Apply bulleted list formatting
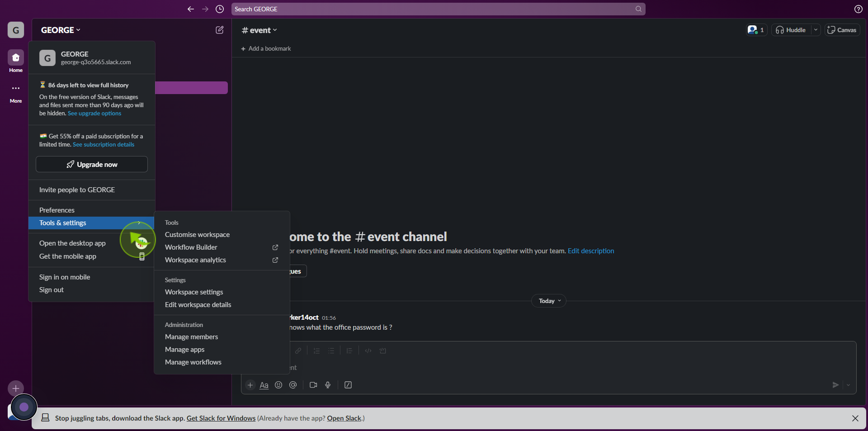Viewport: 868px width, 431px height. click(331, 350)
